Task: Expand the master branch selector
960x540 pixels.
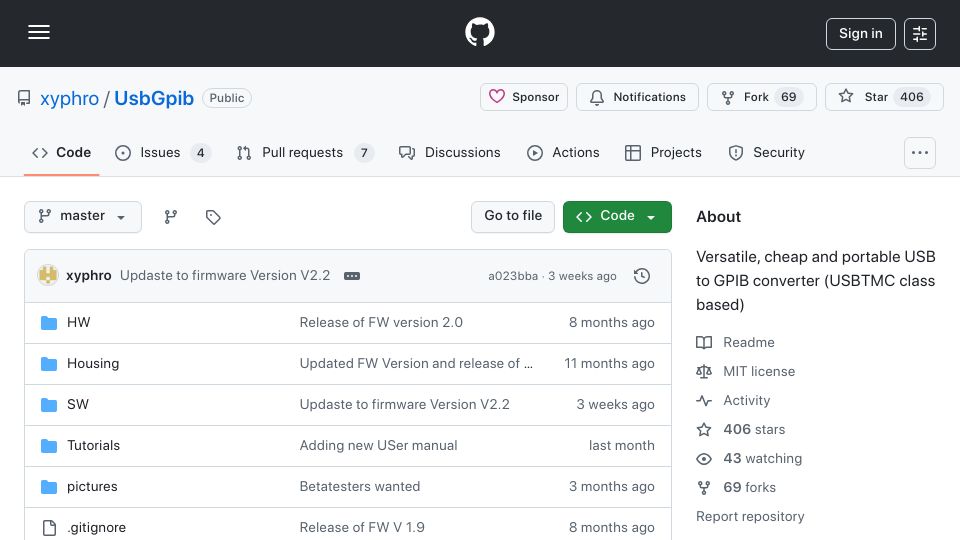Action: [83, 217]
